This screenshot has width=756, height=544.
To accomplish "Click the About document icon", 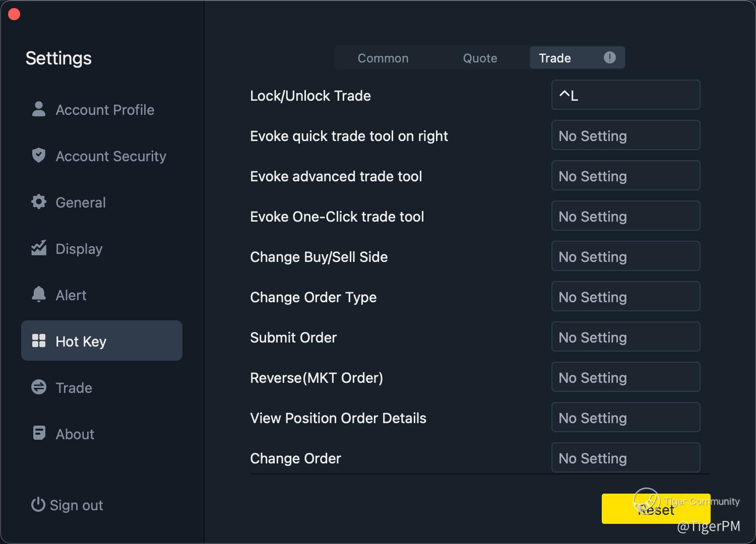I will pos(39,433).
